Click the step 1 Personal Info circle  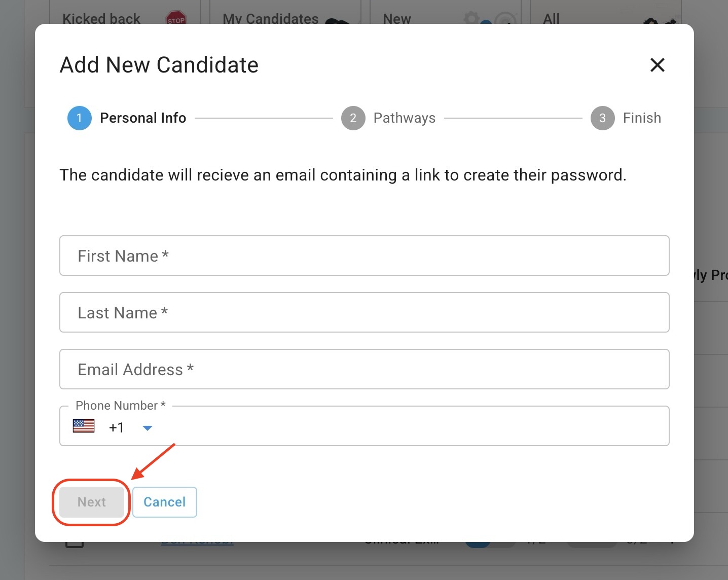tap(79, 118)
